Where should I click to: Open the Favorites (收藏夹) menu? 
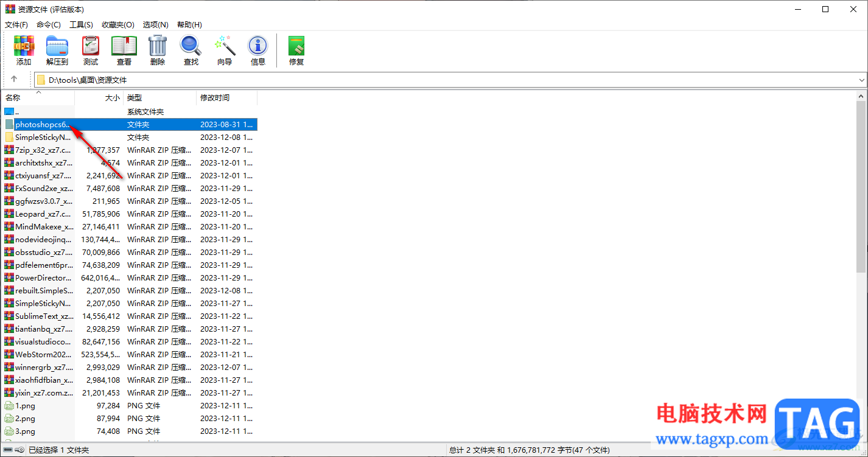pyautogui.click(x=118, y=24)
